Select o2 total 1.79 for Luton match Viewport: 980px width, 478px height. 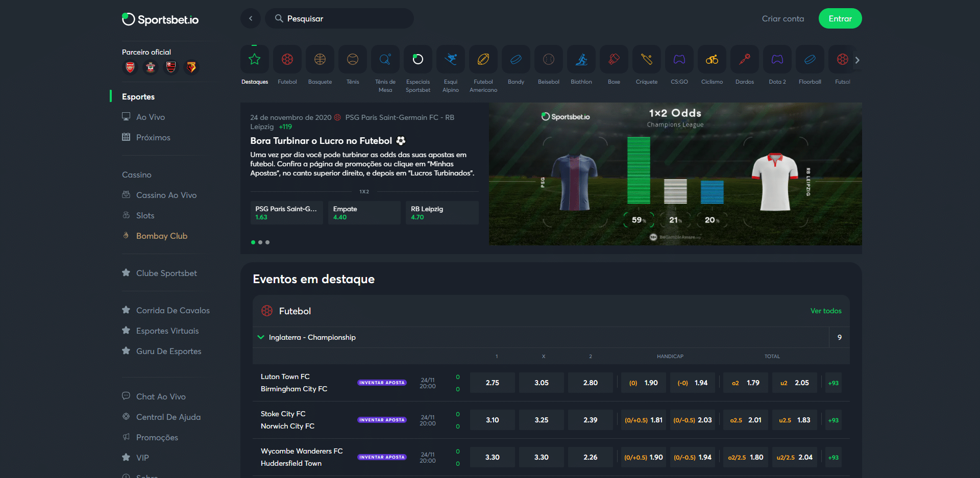[x=746, y=383]
